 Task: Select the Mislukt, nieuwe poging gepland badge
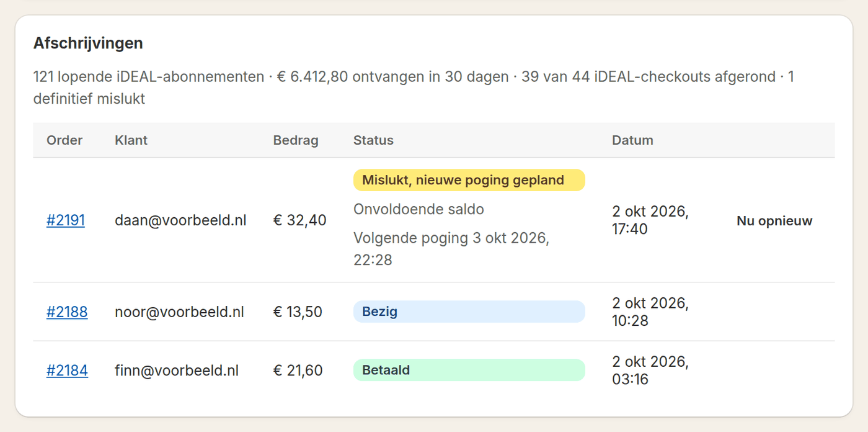click(469, 180)
